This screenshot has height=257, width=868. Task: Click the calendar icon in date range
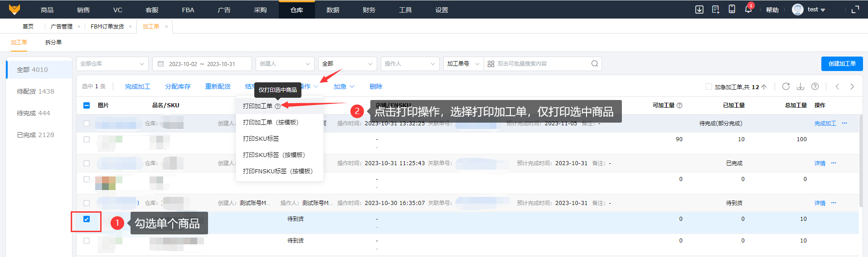click(160, 64)
